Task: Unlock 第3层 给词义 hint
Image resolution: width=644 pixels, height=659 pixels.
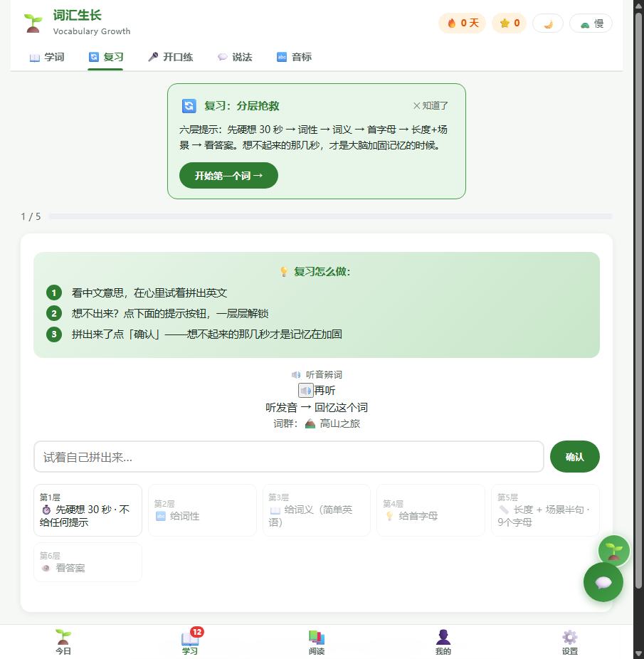Action: click(317, 510)
